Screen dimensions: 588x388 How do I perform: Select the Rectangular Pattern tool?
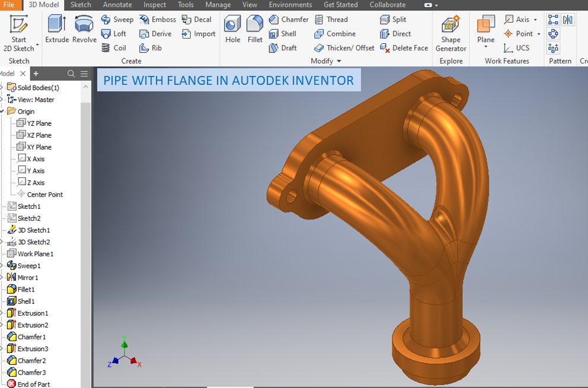point(553,20)
